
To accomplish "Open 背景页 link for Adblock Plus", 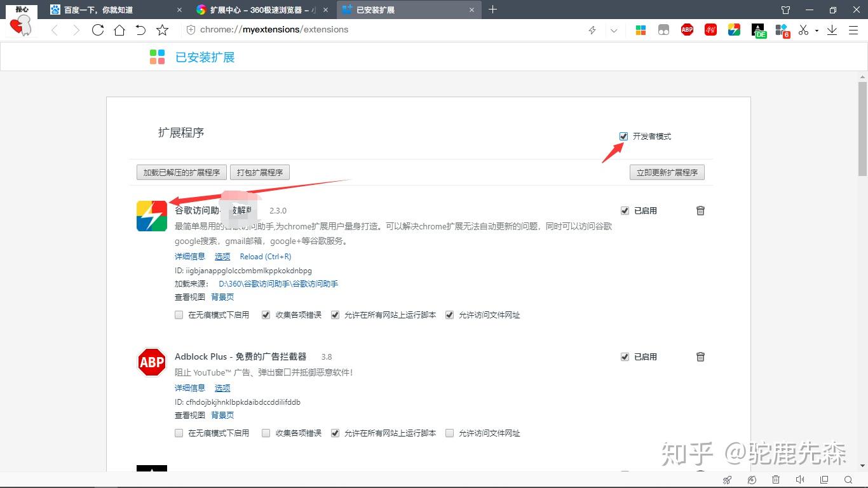I will (x=222, y=415).
